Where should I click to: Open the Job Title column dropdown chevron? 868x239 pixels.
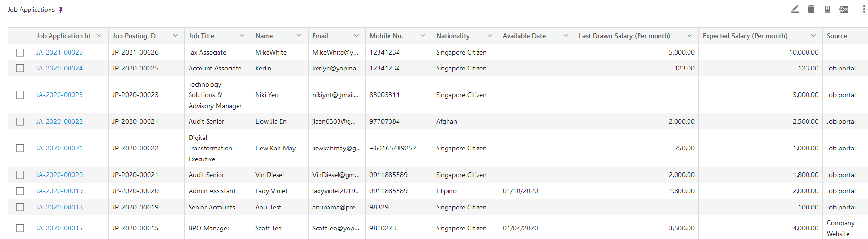[242, 36]
